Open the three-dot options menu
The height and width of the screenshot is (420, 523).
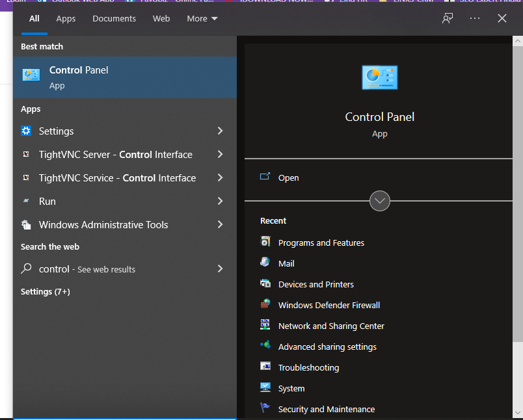click(475, 18)
